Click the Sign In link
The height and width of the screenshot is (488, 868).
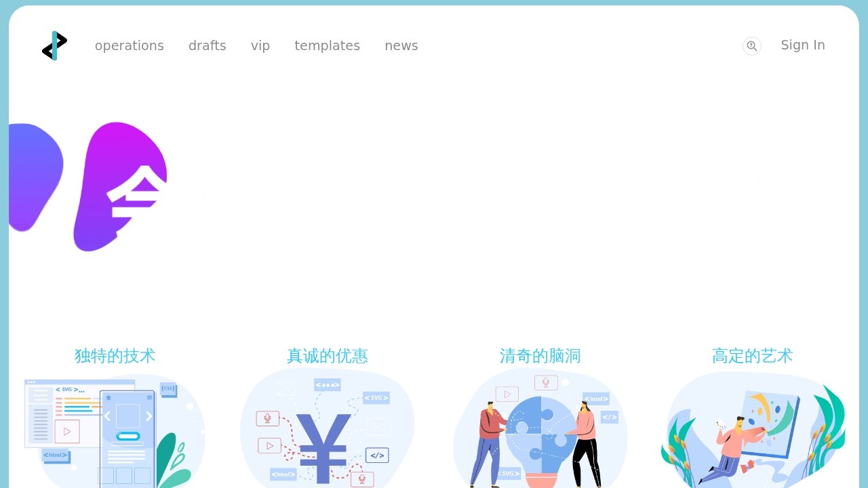(x=802, y=45)
